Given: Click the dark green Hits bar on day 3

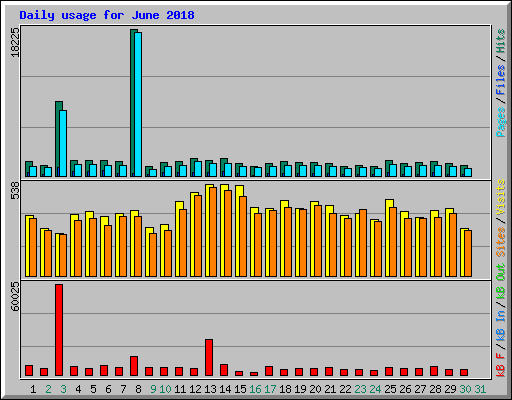Looking at the screenshot, I should tap(57, 139).
